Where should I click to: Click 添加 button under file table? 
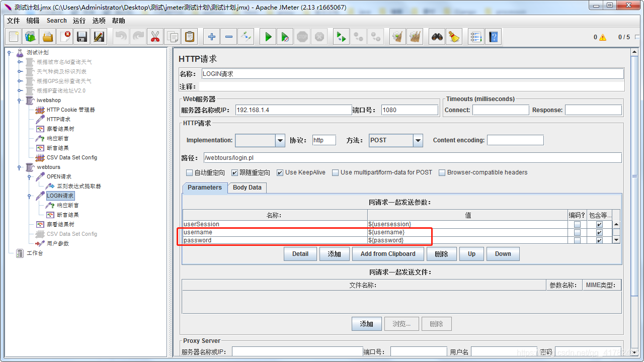tap(367, 324)
